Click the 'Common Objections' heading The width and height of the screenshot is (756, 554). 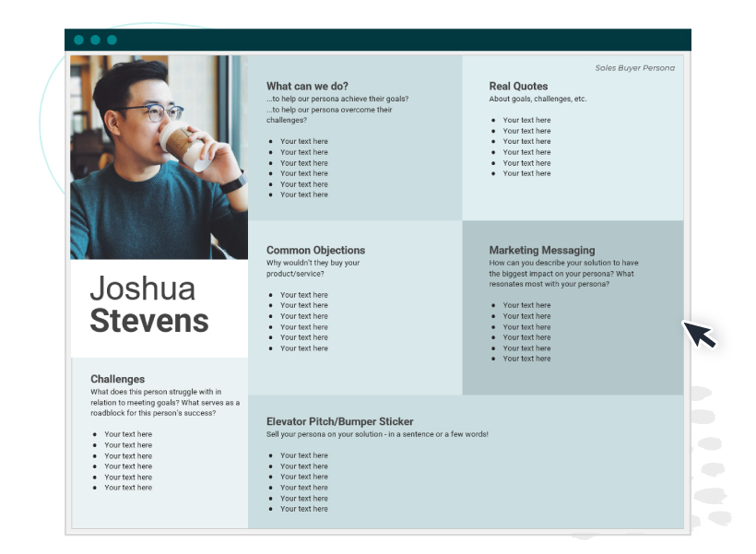316,250
